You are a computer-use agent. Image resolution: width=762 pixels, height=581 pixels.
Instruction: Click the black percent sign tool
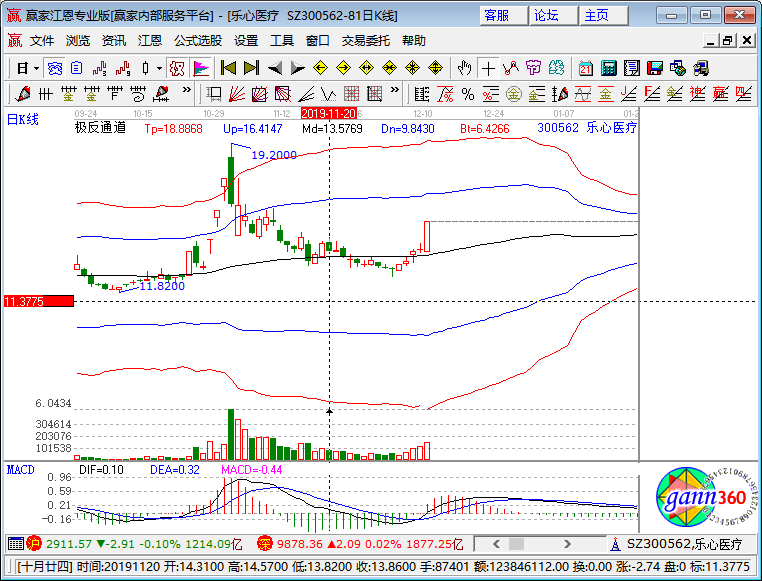pos(468,94)
